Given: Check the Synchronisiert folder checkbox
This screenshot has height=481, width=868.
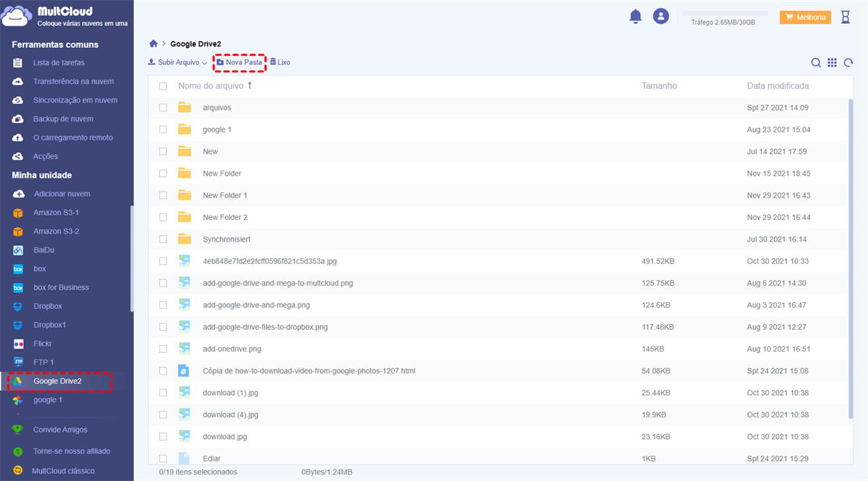Looking at the screenshot, I should [163, 239].
